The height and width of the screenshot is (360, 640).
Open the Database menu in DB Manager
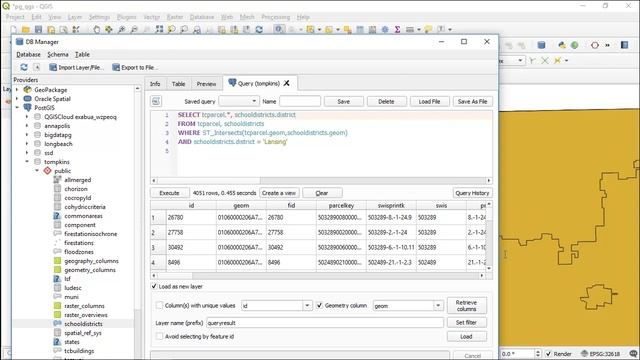tap(28, 54)
